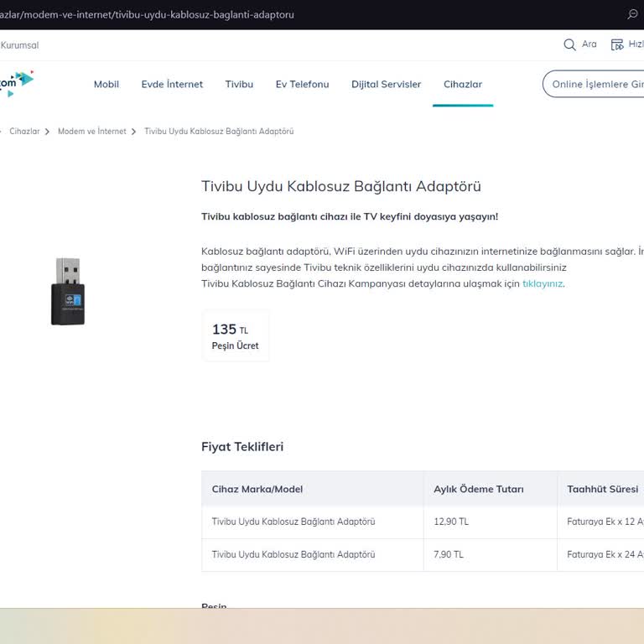Screen dimensions: 644x644
Task: Click the browser address bar URL
Action: (x=147, y=15)
